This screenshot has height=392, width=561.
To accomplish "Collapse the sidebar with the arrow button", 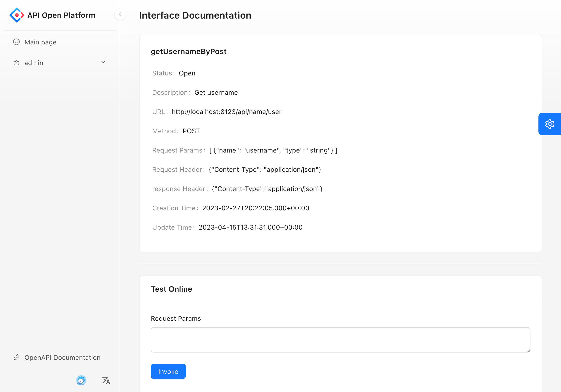I will point(120,14).
